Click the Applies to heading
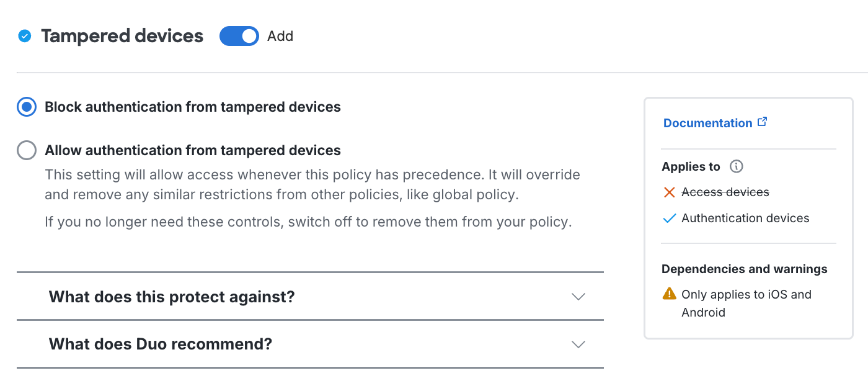Screen dimensions: 868x383 [690, 166]
